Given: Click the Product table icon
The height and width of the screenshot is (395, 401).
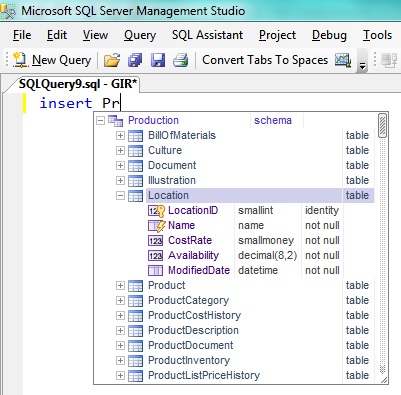Looking at the screenshot, I should pyautogui.click(x=135, y=286).
